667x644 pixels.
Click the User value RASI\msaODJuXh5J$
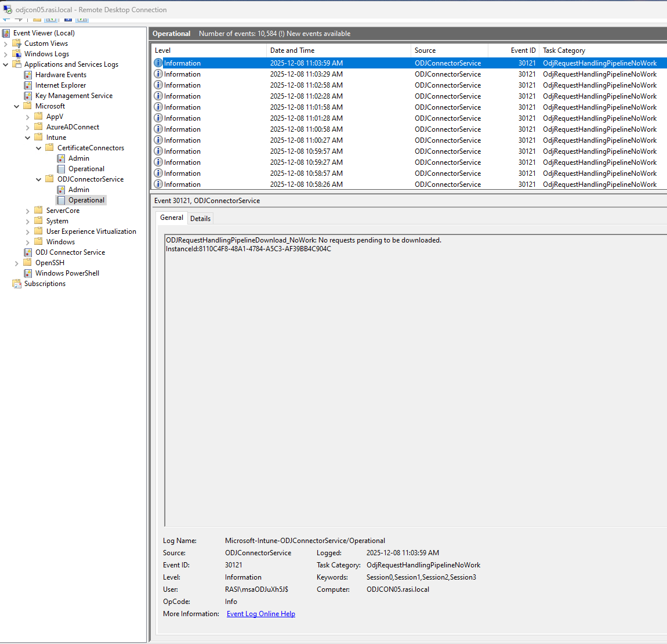(x=256, y=589)
